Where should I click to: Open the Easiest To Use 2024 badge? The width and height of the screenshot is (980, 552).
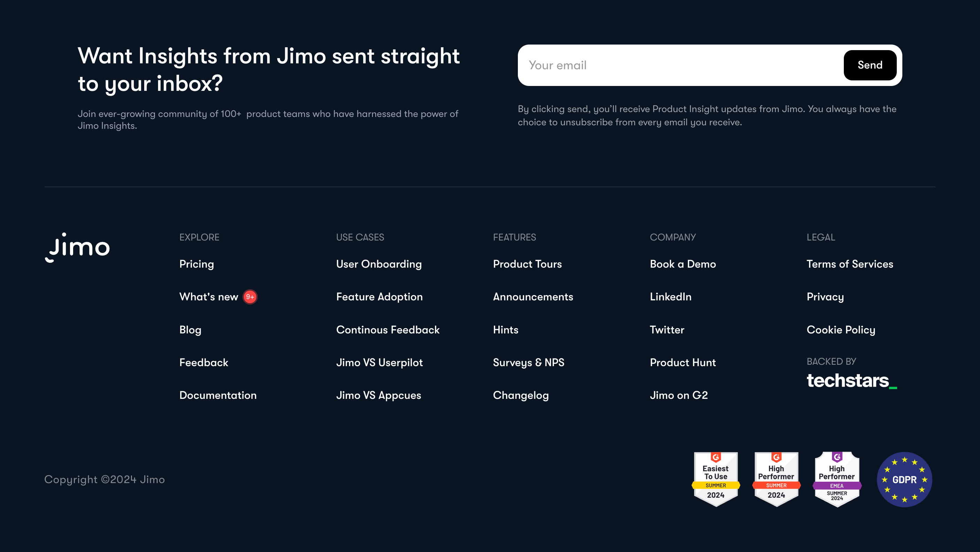[x=716, y=479]
